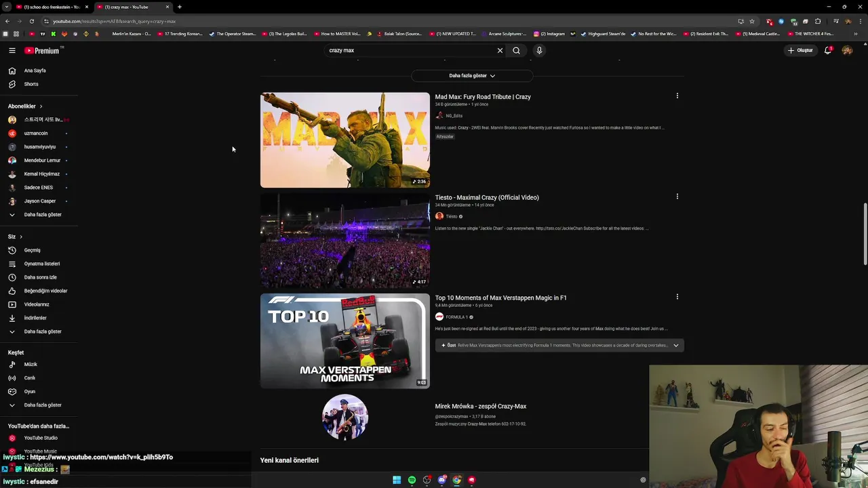
Task: Open Tiesto - Maximal Crazy video title
Action: coord(487,197)
